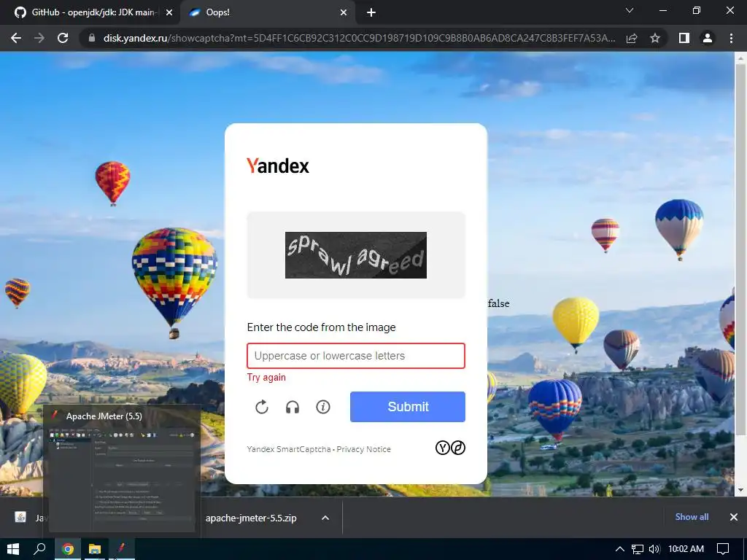The width and height of the screenshot is (747, 560).
Task: Click the "false" text beside the card
Action: point(498,303)
